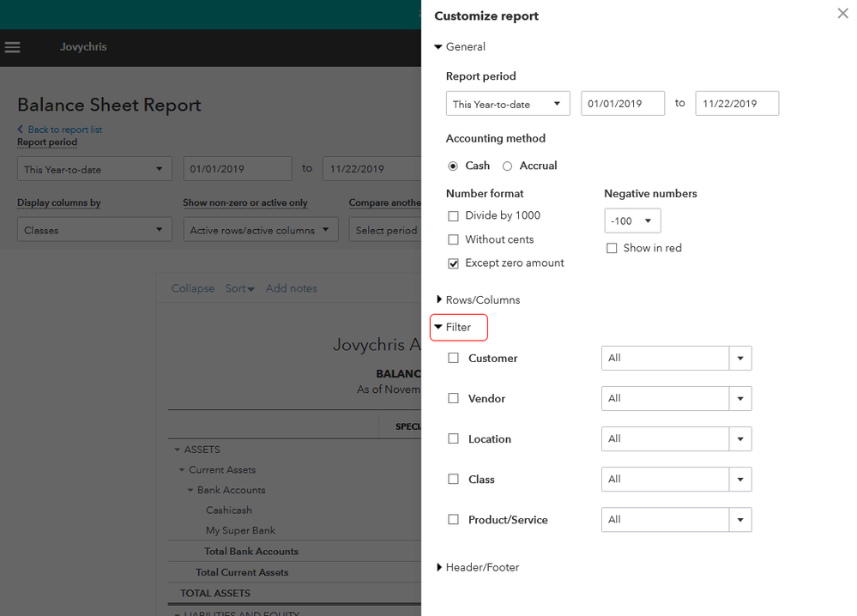Enable Show in red checkbox
This screenshot has width=857, height=616.
(x=612, y=248)
